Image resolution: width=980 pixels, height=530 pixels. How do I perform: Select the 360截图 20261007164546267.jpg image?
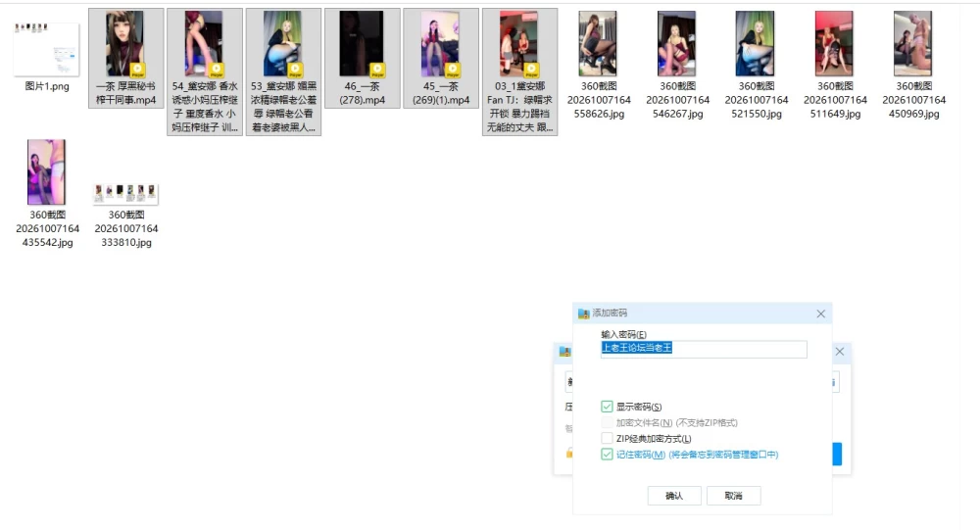[677, 43]
